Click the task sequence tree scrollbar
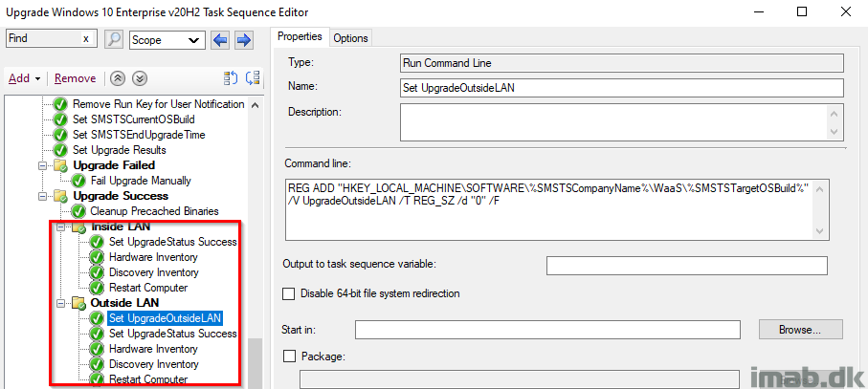 point(255,242)
